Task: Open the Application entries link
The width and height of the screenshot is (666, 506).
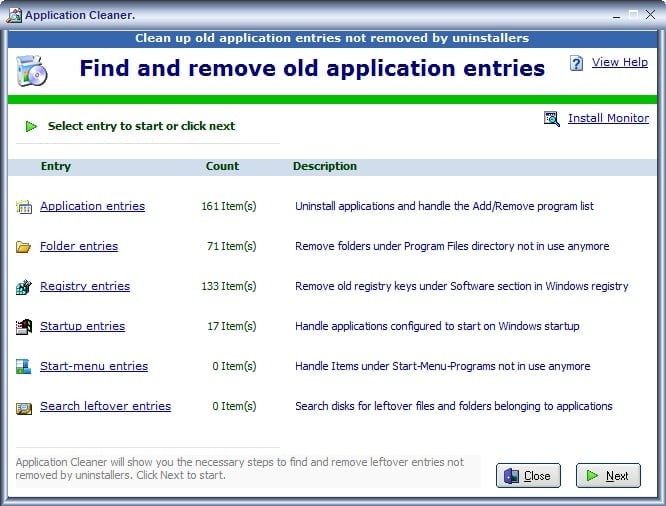Action: (93, 206)
